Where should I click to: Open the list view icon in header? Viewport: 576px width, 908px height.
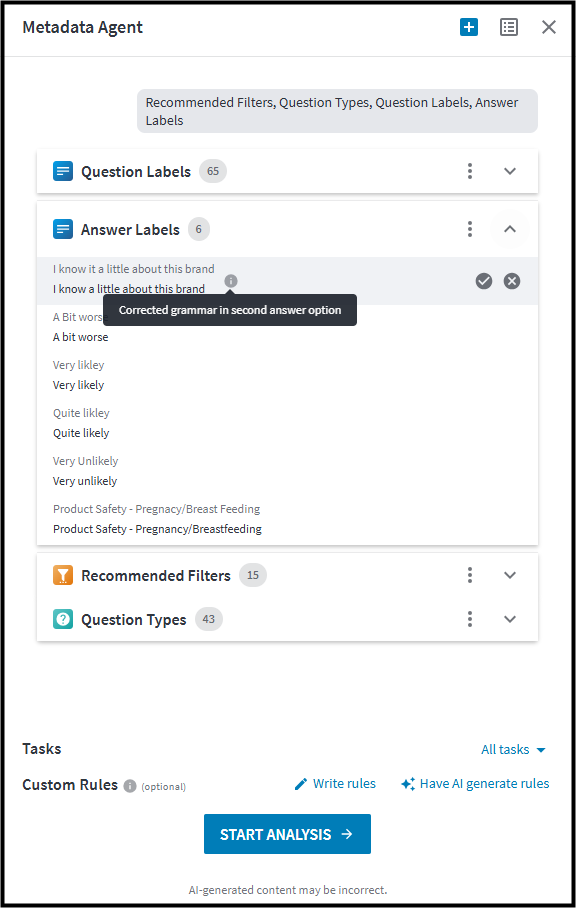coord(509,27)
